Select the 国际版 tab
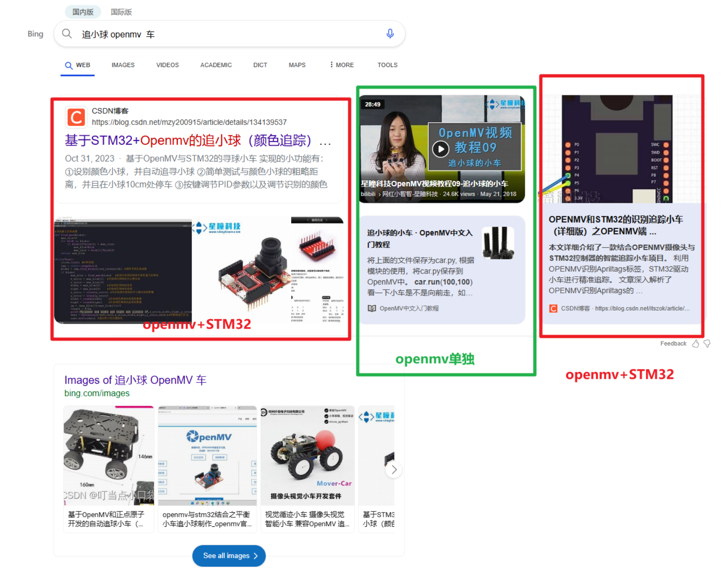 121,12
